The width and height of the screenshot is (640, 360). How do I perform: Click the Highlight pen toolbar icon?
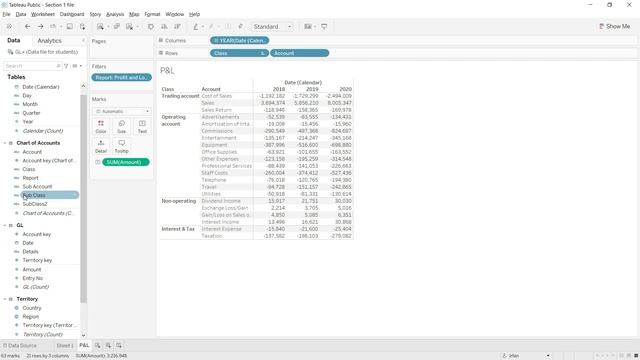click(x=196, y=27)
